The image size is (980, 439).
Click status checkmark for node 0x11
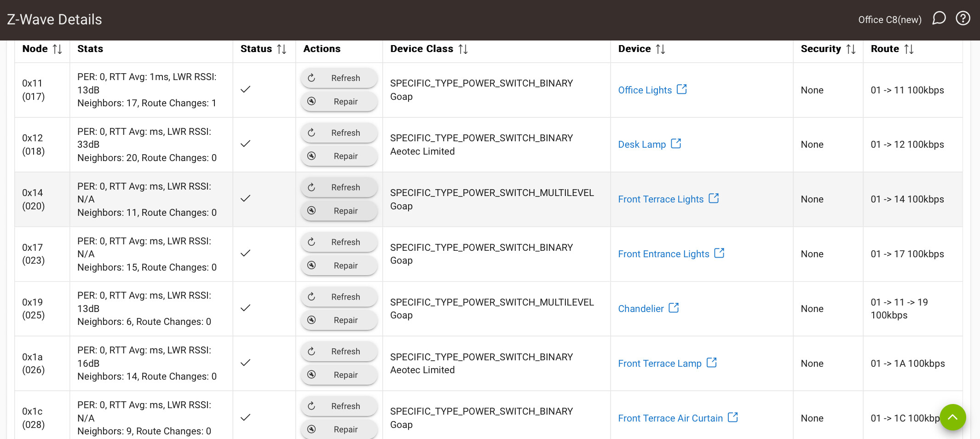[246, 89]
